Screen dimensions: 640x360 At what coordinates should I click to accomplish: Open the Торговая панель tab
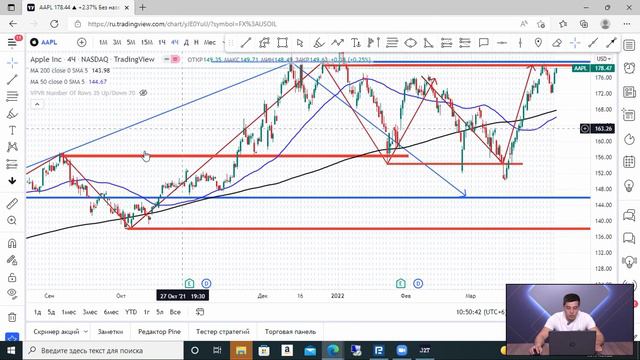(290, 331)
